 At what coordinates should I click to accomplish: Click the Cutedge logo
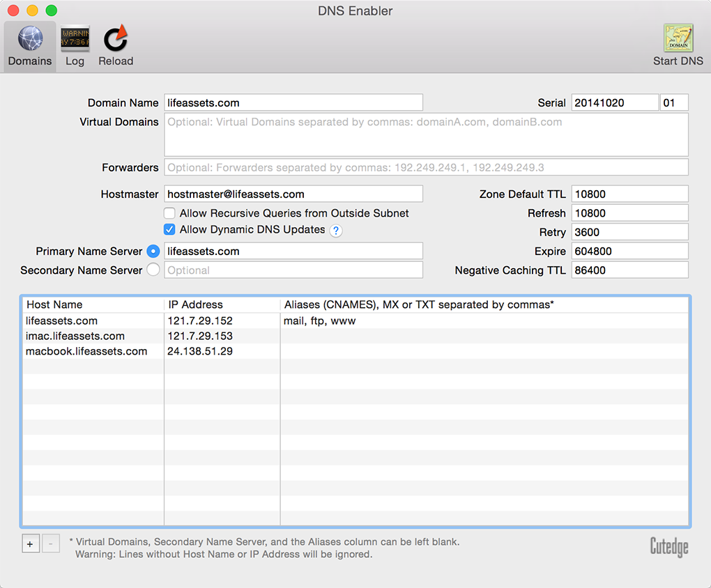coord(668,547)
